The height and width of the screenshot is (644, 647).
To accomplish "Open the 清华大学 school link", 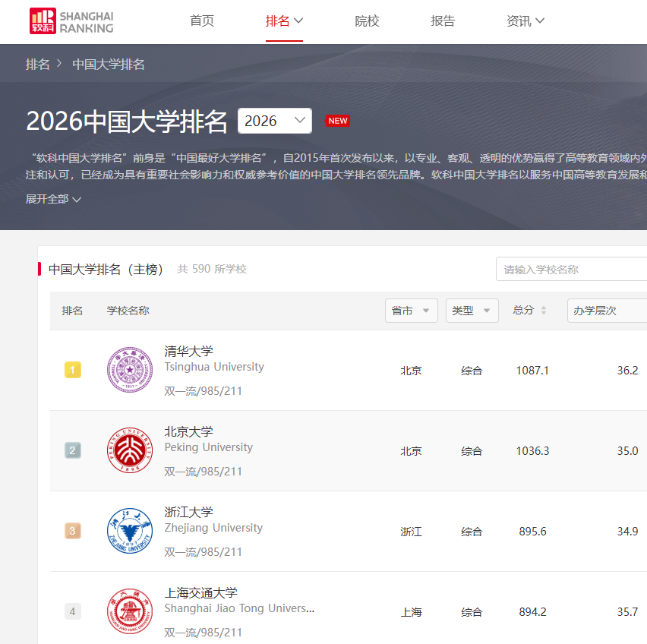I will [188, 351].
